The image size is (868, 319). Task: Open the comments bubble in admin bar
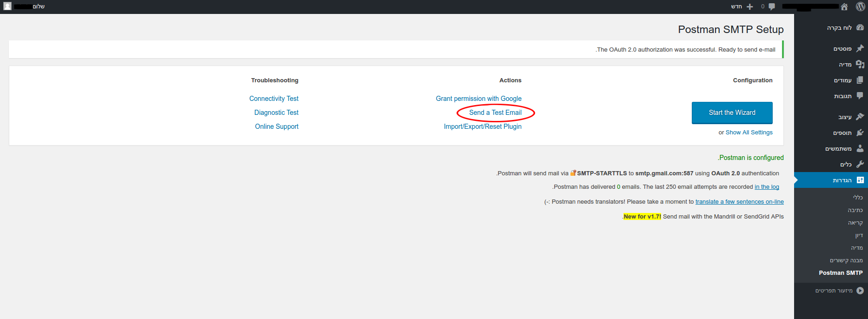pyautogui.click(x=772, y=7)
